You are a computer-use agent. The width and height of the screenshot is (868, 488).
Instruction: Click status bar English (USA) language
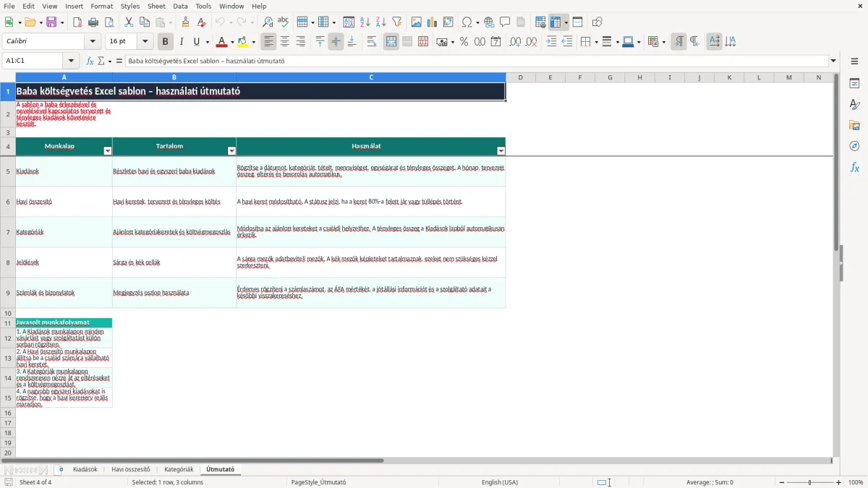point(500,482)
